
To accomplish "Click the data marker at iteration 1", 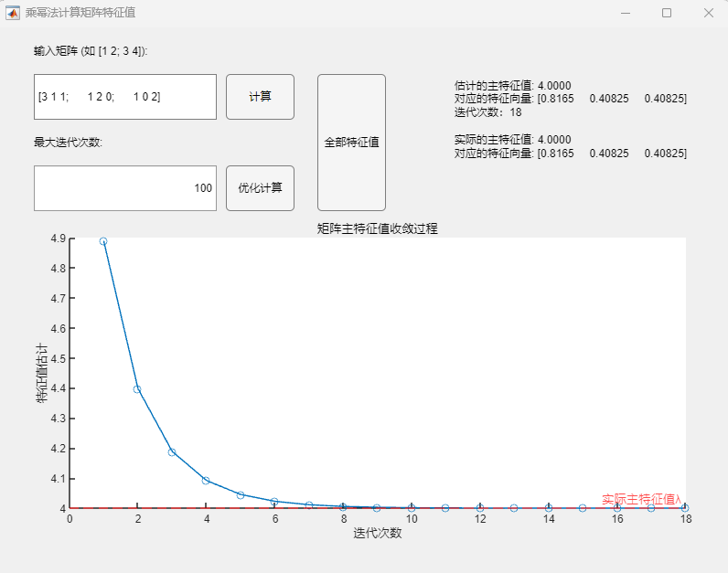I will click(103, 241).
